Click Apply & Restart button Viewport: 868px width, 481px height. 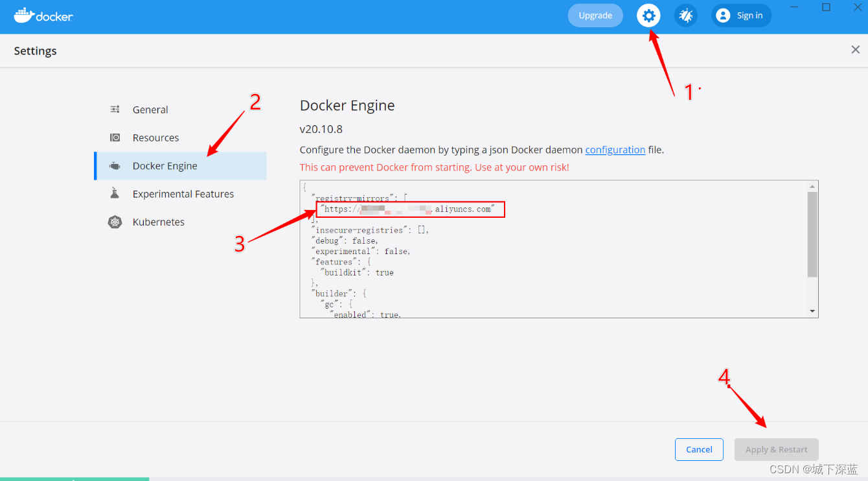tap(776, 449)
